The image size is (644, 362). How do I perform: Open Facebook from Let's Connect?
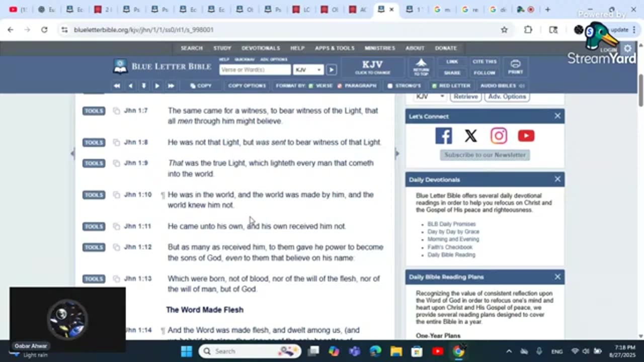click(444, 136)
